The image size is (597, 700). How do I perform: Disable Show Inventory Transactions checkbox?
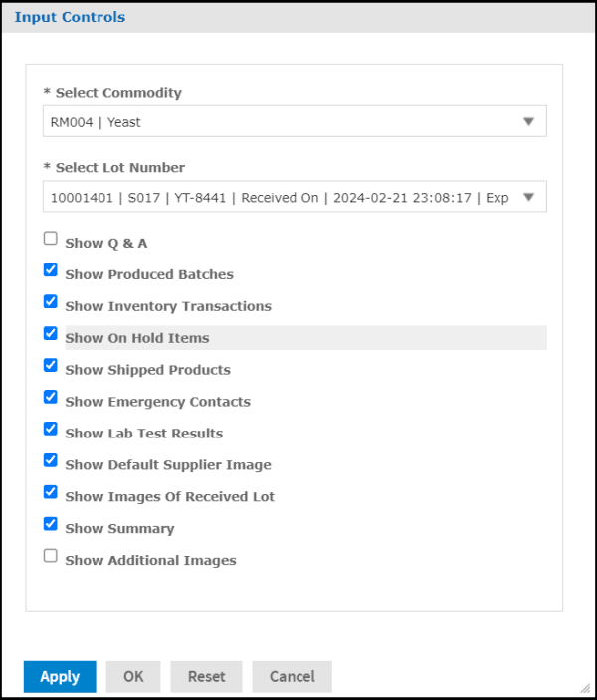coord(51,302)
